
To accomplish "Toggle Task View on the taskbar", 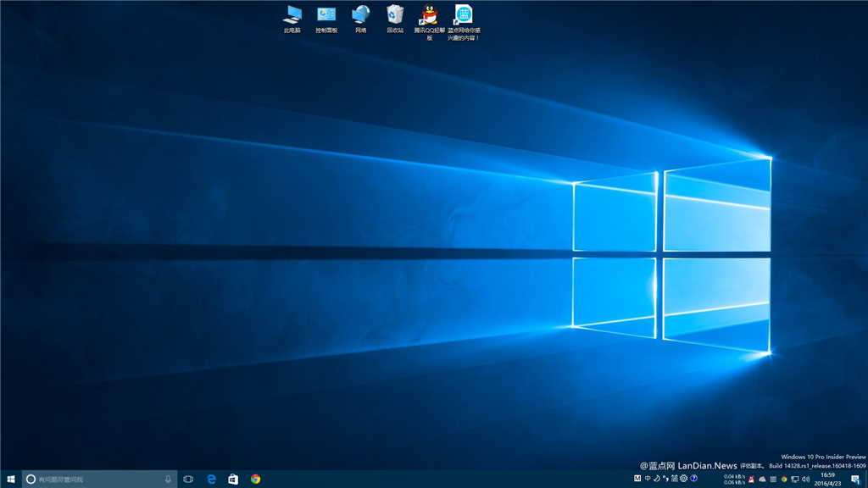I will (187, 480).
